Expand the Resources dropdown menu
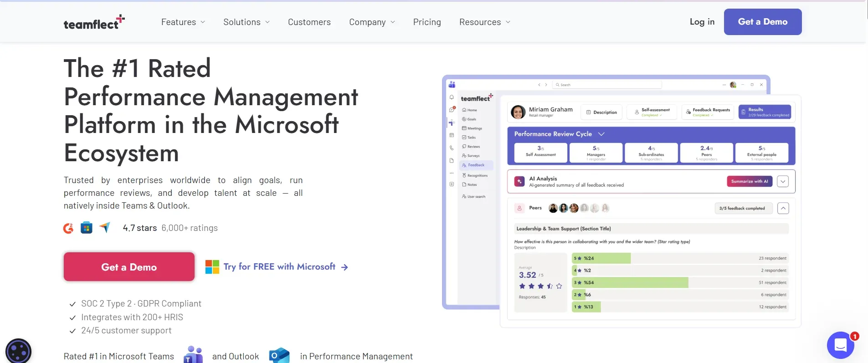The height and width of the screenshot is (363, 868). tap(485, 22)
